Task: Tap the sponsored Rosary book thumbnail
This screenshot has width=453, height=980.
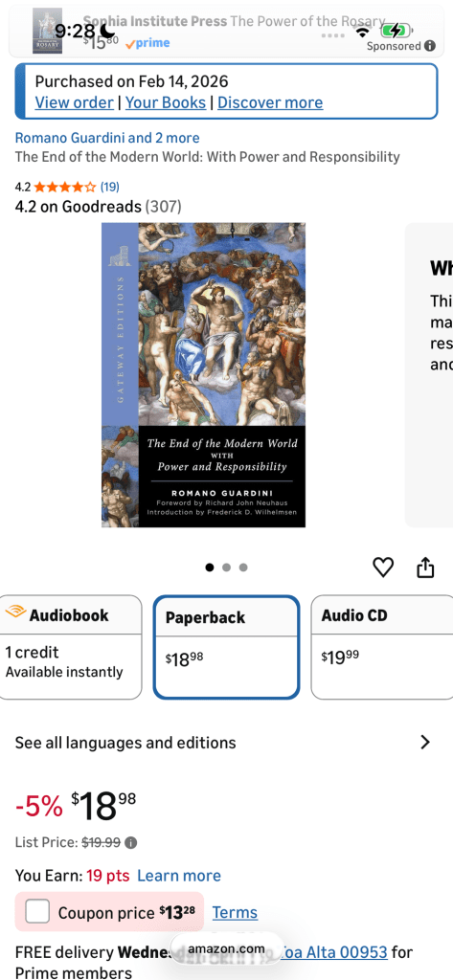Action: coord(47,31)
